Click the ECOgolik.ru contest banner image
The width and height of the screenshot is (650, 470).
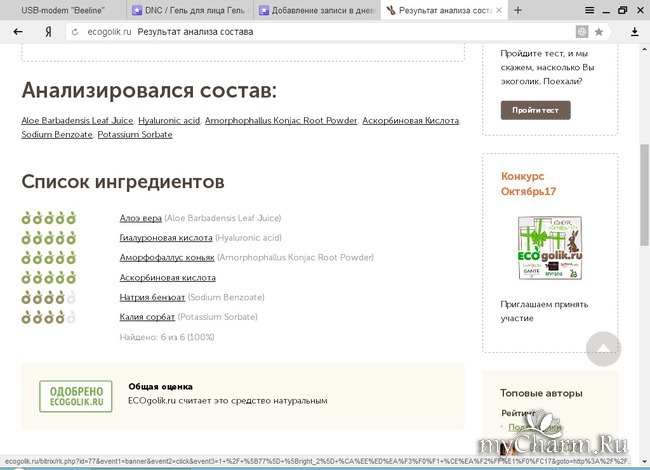[549, 249]
